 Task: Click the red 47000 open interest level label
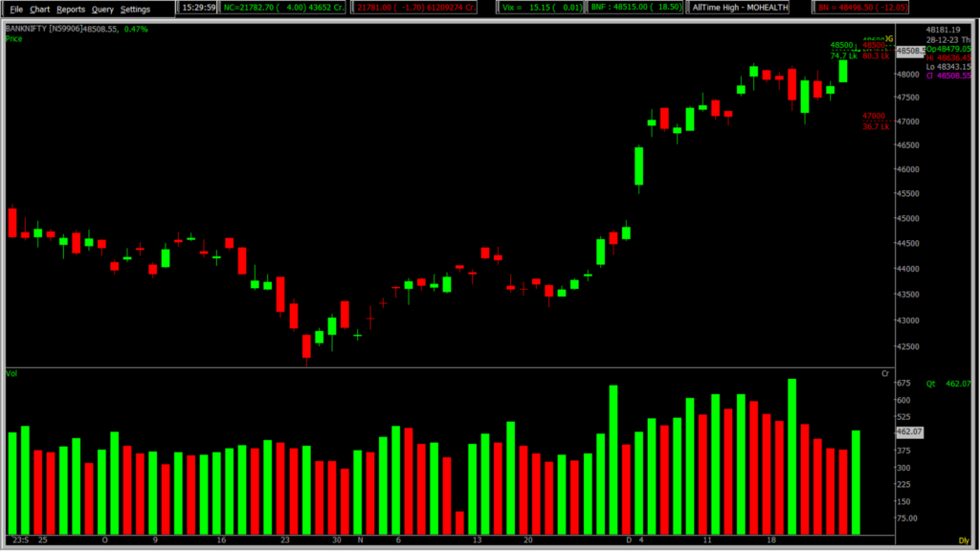(x=875, y=116)
